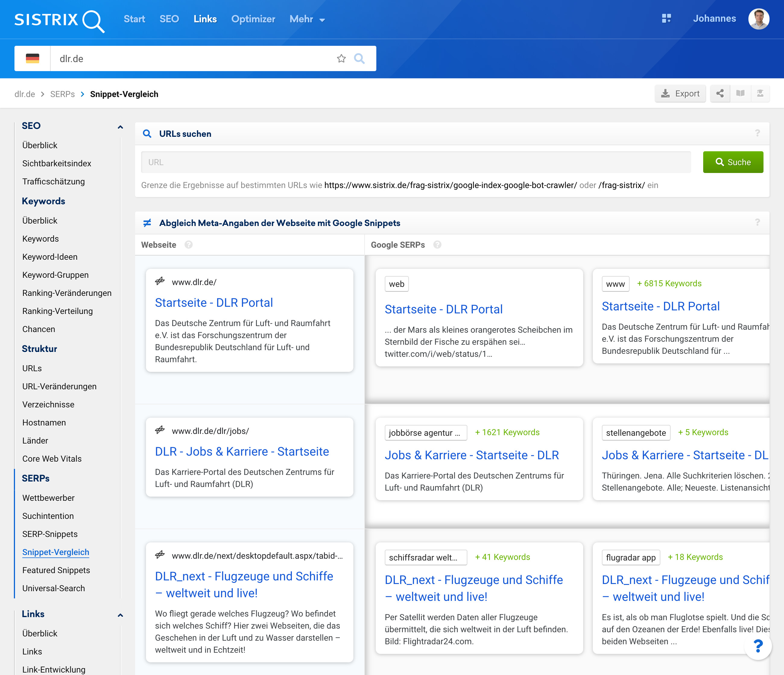Open the handbook book icon in toolbar
The width and height of the screenshot is (784, 675).
pyautogui.click(x=740, y=93)
